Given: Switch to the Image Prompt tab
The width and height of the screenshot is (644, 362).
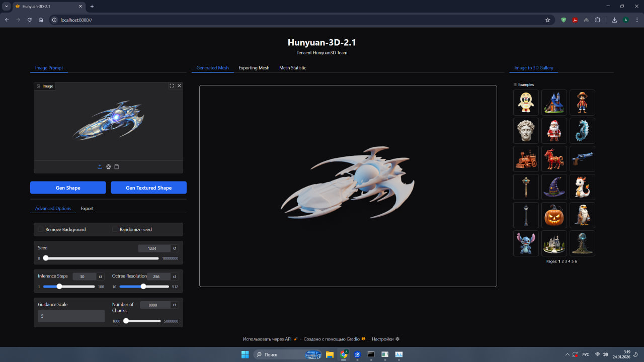Looking at the screenshot, I should [49, 68].
